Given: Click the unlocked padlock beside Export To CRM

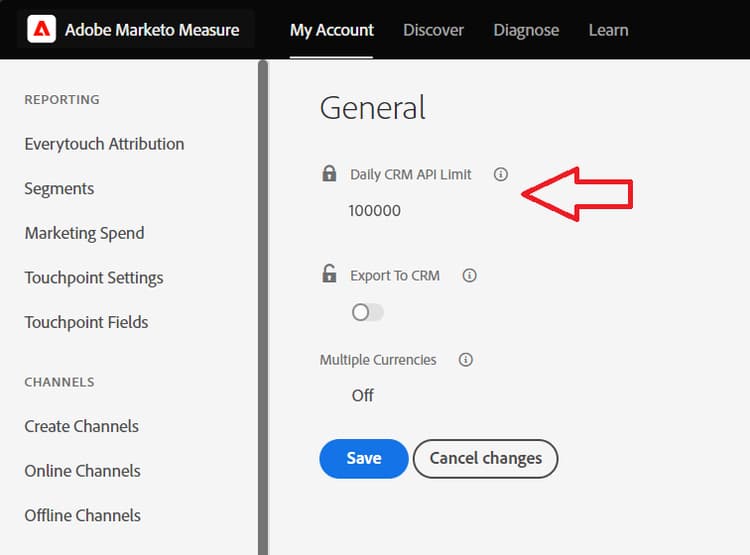Looking at the screenshot, I should coord(329,274).
